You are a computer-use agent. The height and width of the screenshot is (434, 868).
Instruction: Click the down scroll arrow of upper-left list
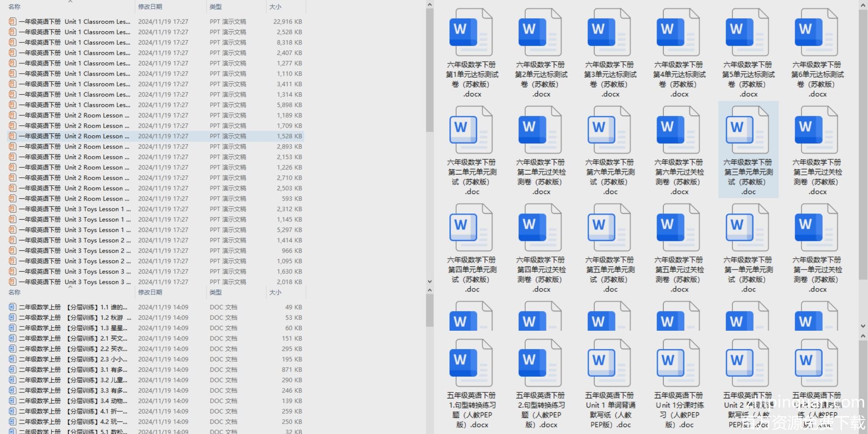pos(430,281)
